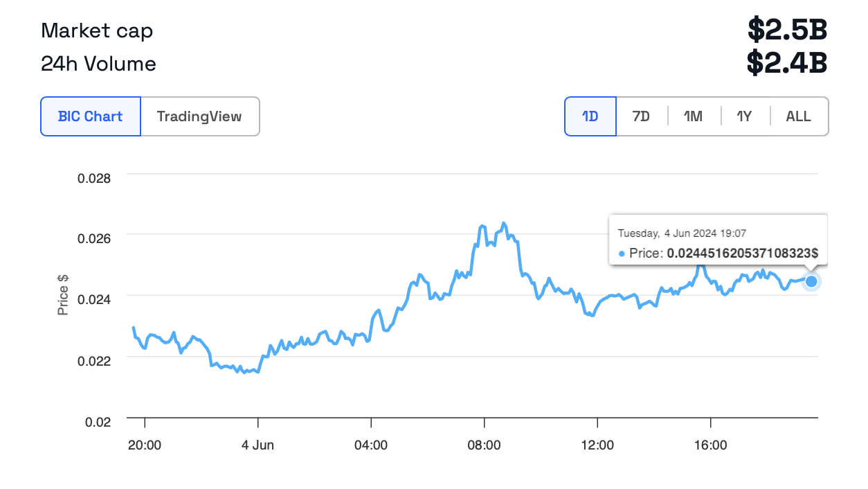Image resolution: width=868 pixels, height=489 pixels.
Task: Select the 1M time range
Action: click(694, 116)
